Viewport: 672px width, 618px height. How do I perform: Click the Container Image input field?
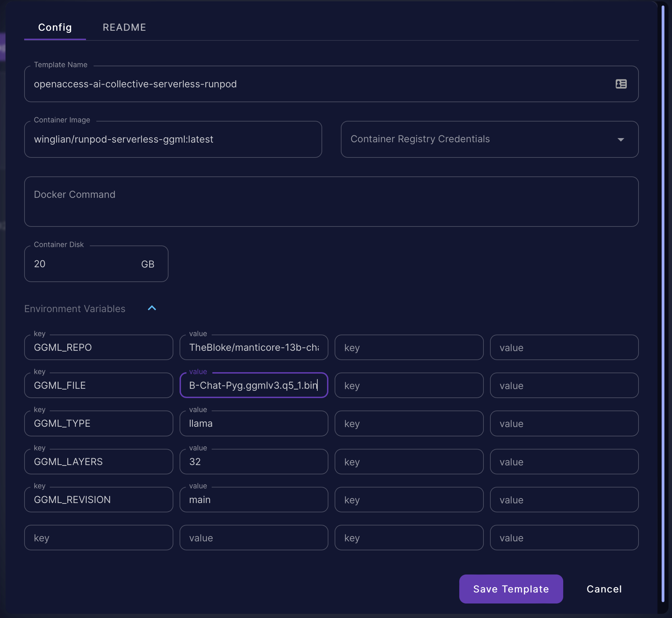[x=173, y=139]
